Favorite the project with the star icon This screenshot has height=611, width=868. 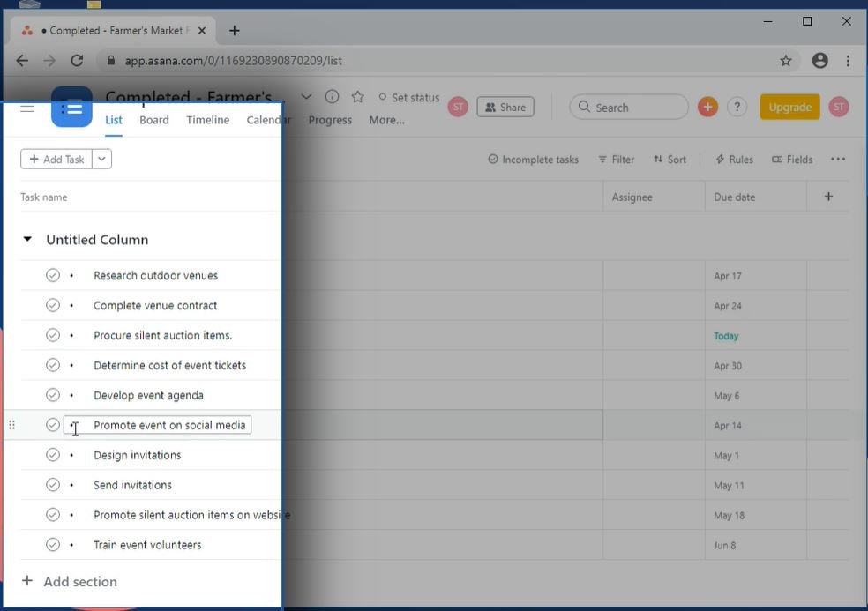pos(357,97)
